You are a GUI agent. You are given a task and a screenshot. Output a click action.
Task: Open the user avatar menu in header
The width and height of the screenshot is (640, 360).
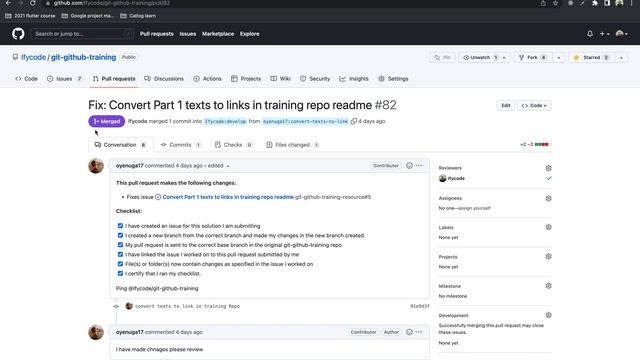[622, 34]
